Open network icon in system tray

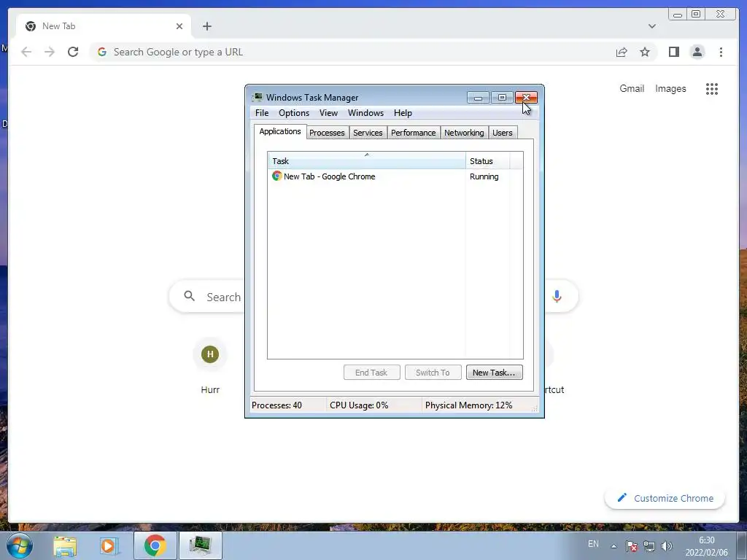coord(649,546)
